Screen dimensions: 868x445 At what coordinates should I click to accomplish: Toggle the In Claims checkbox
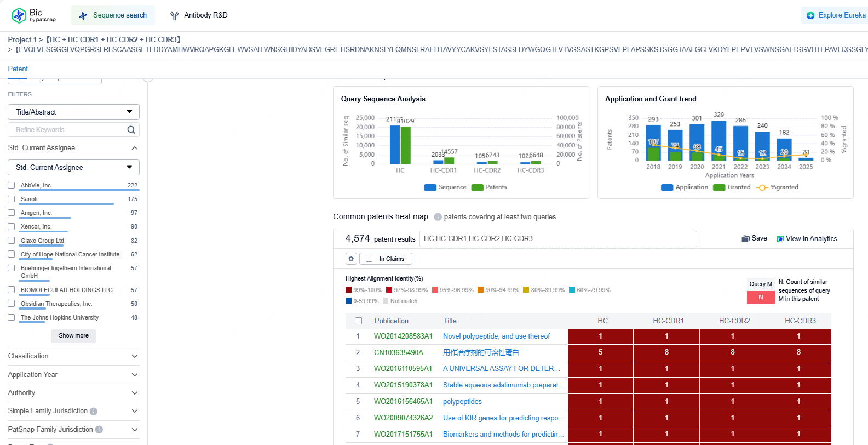pos(369,259)
